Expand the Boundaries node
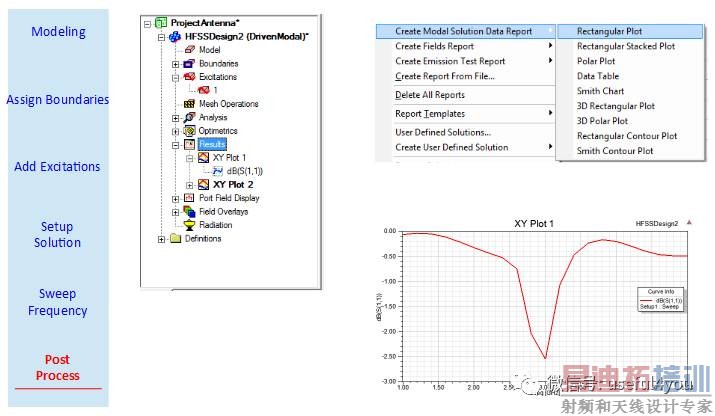The height and width of the screenshot is (416, 715). [x=176, y=64]
